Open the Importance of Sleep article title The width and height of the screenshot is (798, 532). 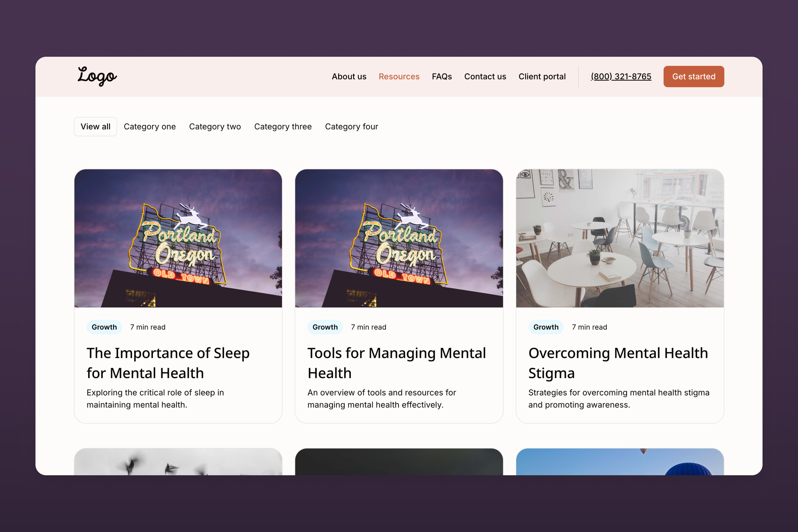(168, 363)
